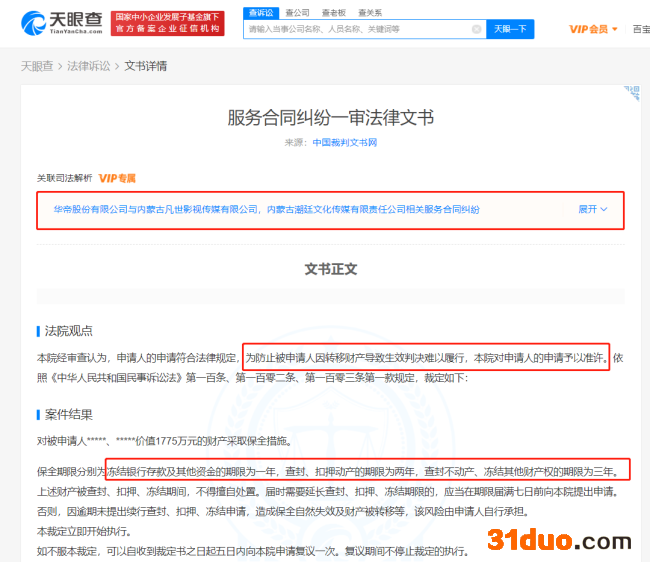Select the 查公司 search tab
This screenshot has height=562, width=650.
pos(297,13)
